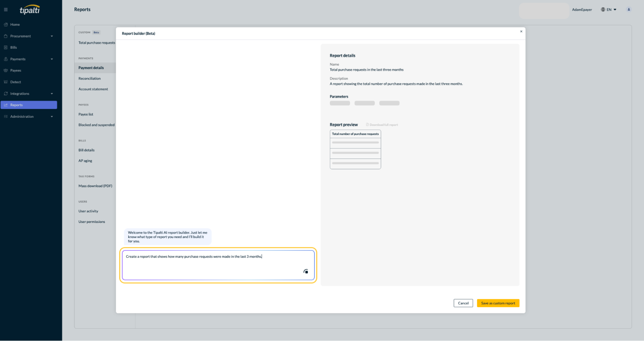Open Blocked and suspended report
644x341 pixels.
tap(96, 125)
